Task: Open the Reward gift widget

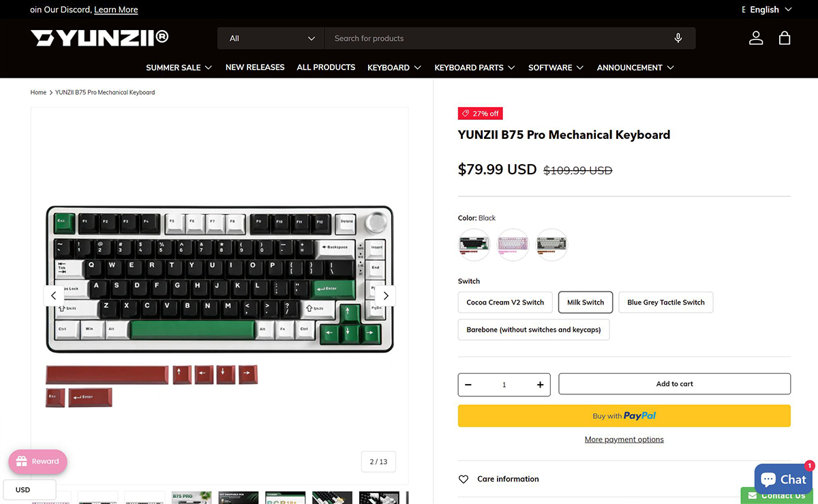Action: click(x=37, y=461)
